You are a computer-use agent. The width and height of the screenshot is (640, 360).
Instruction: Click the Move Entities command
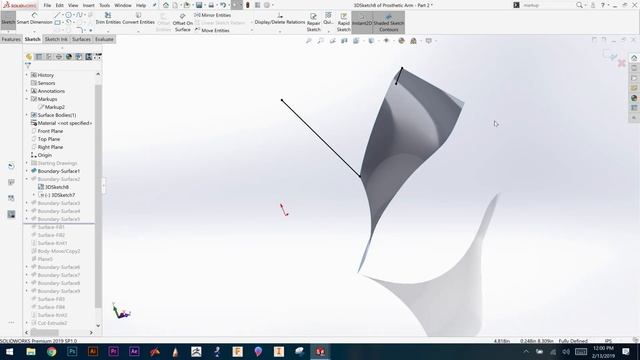212,30
